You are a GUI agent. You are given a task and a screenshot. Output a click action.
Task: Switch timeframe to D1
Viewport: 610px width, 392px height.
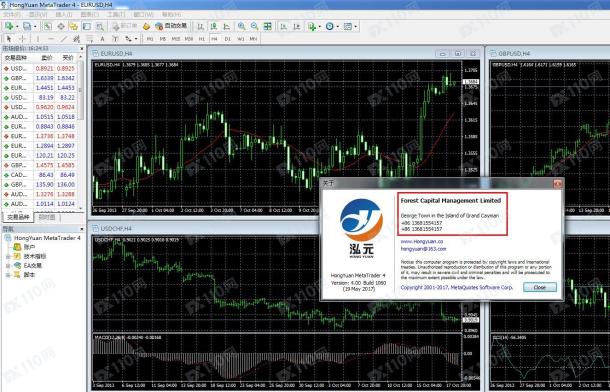click(228, 39)
